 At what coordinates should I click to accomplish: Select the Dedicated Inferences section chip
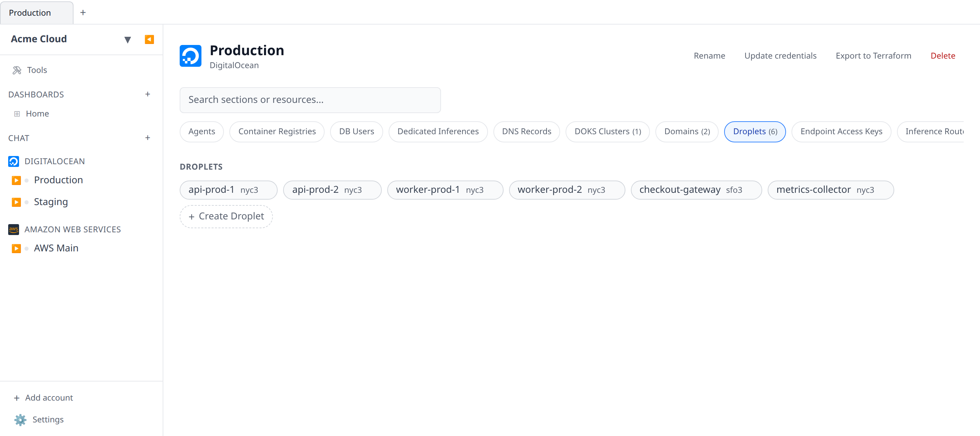tap(438, 131)
